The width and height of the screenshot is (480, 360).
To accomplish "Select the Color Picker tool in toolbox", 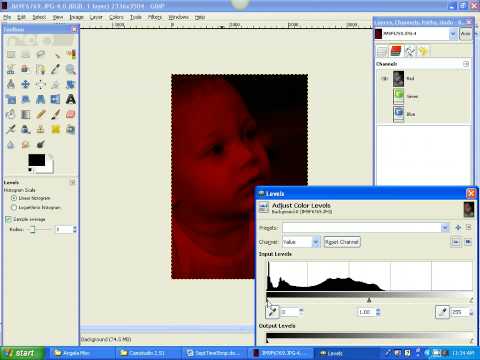I will [56, 69].
